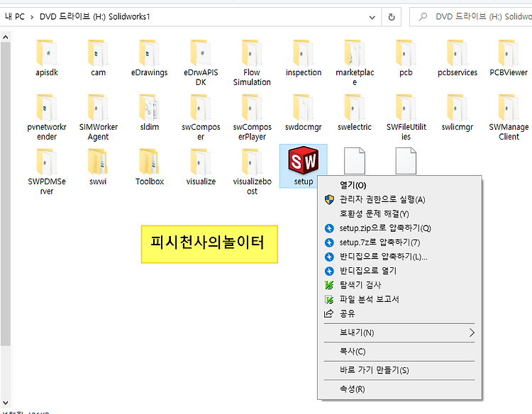Click the scrollbar down arrow

pyautogui.click(x=6, y=403)
